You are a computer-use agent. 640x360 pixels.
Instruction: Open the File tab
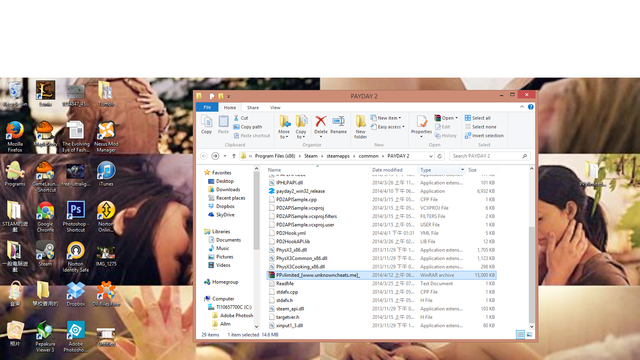pos(207,107)
